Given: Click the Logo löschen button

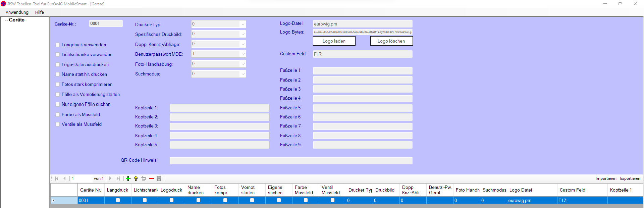Looking at the screenshot, I should [391, 41].
